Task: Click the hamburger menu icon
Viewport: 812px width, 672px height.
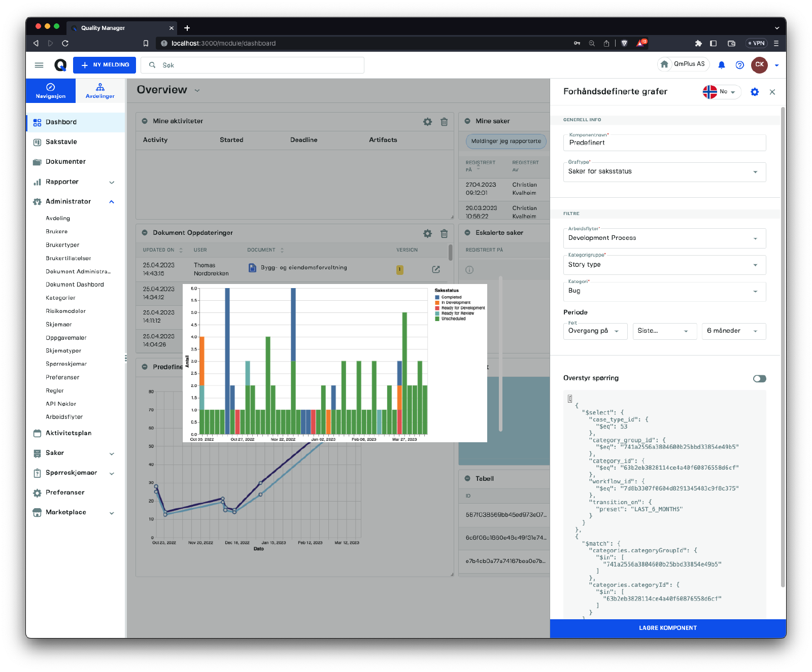Action: coord(39,65)
